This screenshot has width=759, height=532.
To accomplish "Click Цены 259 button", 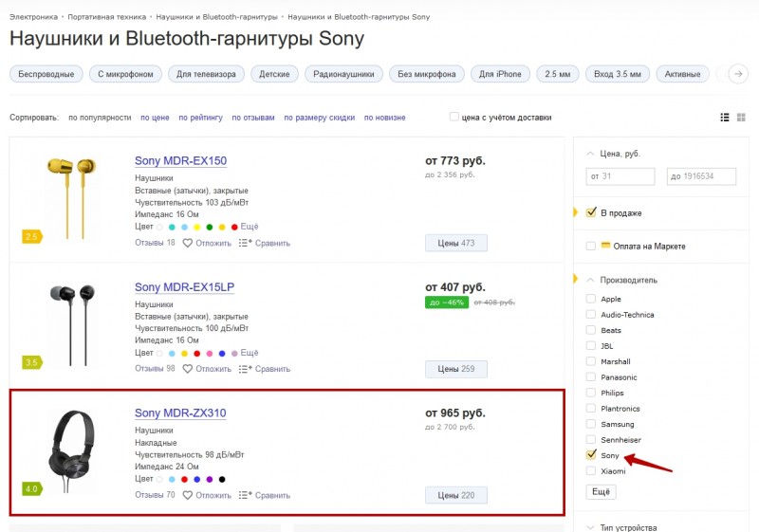I will pos(456,369).
